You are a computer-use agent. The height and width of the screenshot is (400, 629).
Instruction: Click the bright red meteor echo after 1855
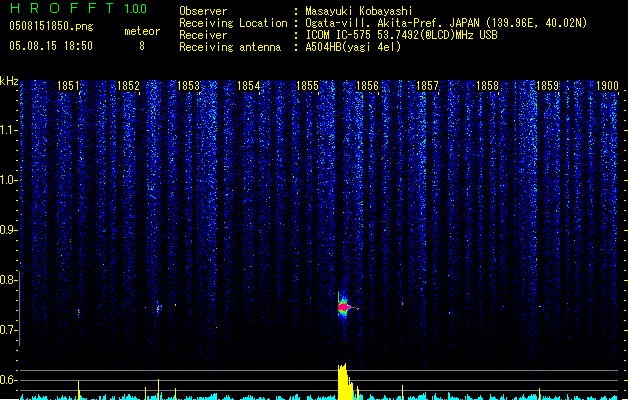point(343,307)
